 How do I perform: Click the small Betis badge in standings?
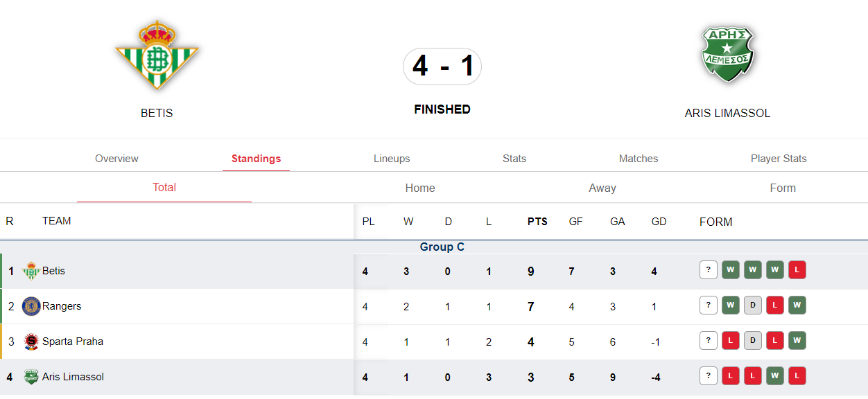click(x=31, y=271)
